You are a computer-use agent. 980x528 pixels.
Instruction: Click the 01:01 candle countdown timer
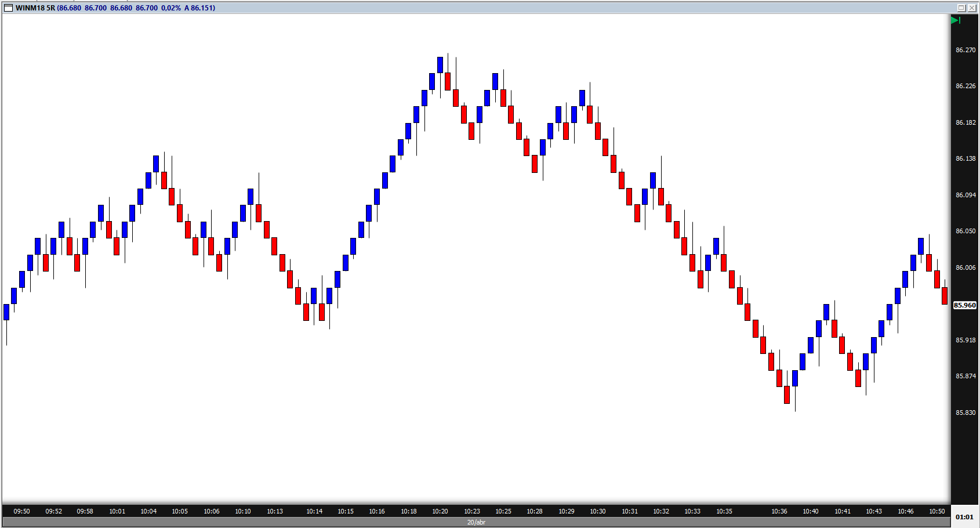(x=964, y=517)
